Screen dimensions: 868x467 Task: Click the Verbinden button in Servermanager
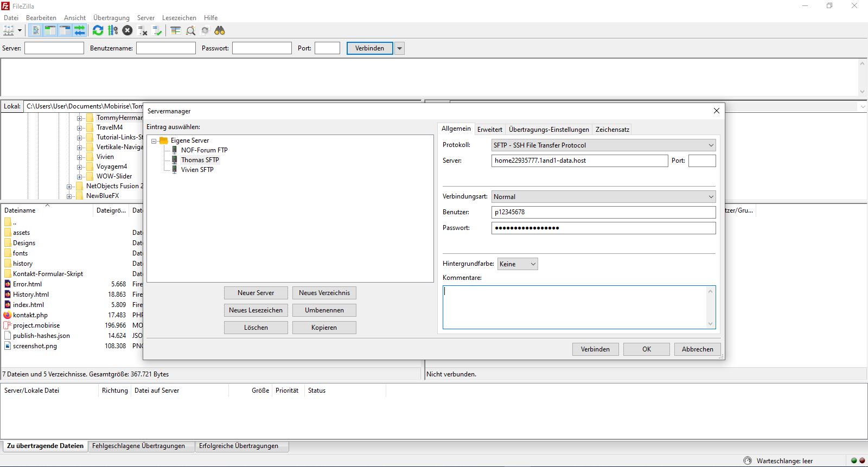click(595, 349)
